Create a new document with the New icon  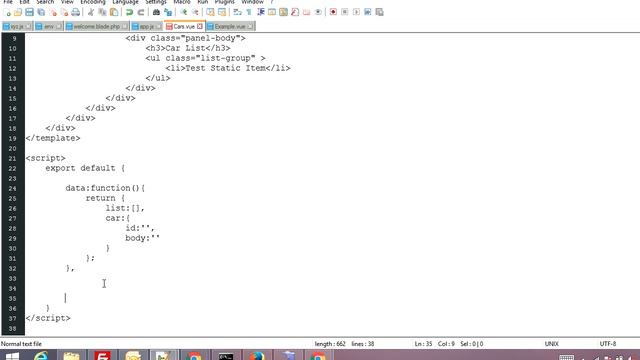tap(7, 12)
